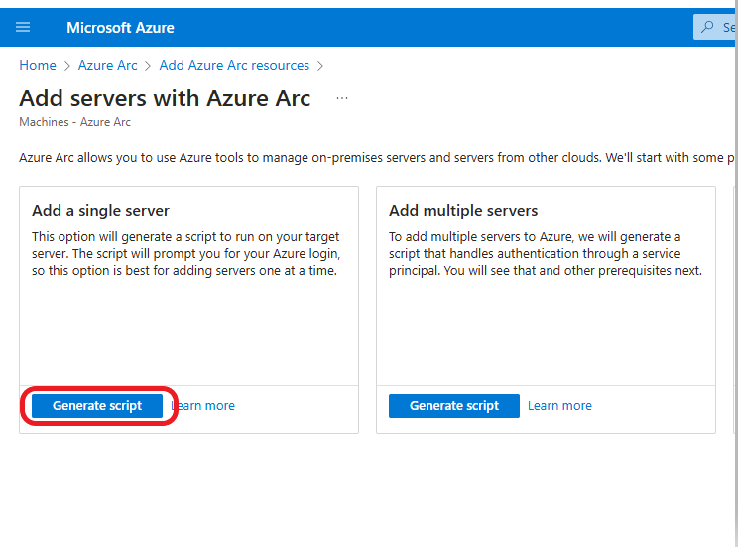Open Add Azure Arc resources breadcrumb

tap(234, 65)
